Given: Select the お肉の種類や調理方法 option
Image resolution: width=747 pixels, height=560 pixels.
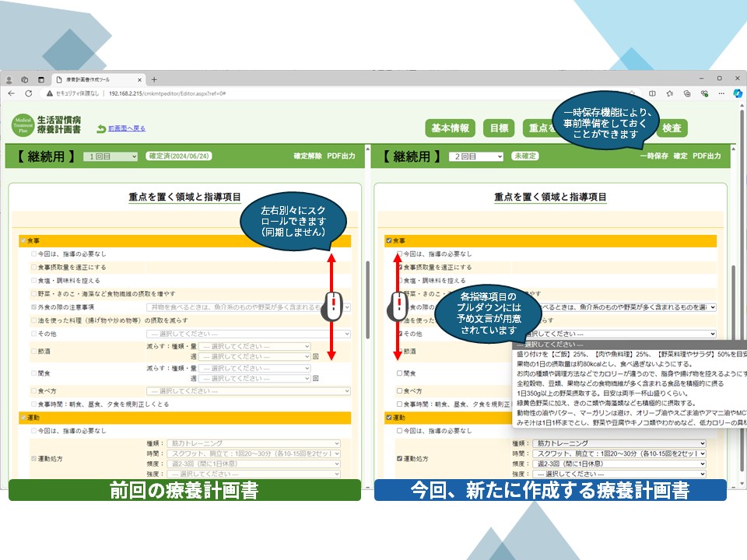Looking at the screenshot, I should (x=630, y=374).
